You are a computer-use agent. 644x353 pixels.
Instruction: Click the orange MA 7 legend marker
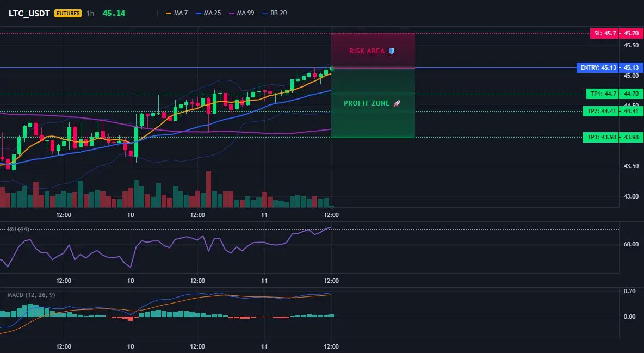pos(169,13)
